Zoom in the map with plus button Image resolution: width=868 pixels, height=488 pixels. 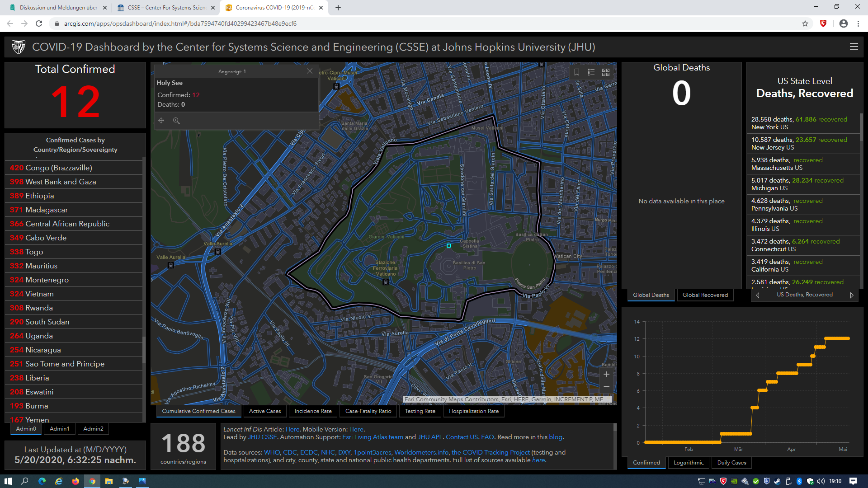tap(607, 374)
